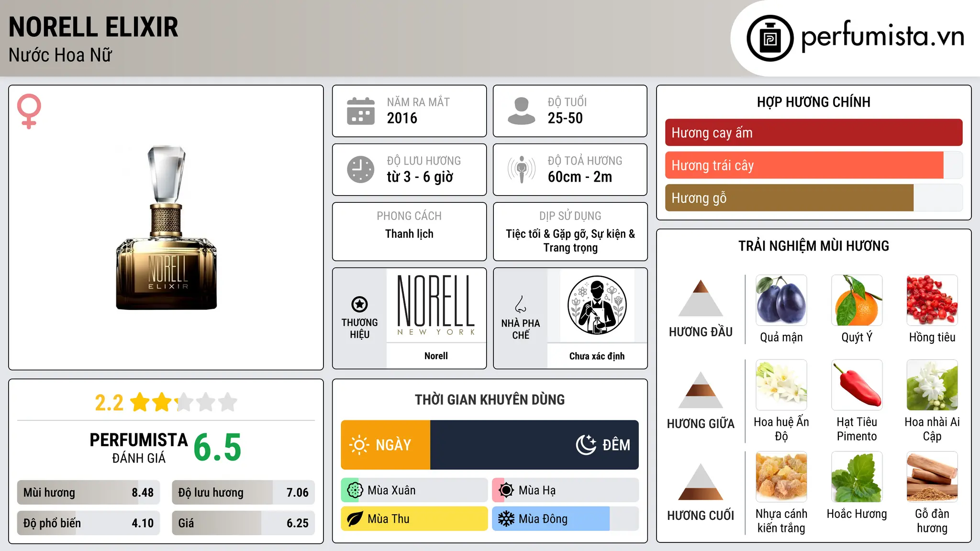Click the Hương cuối pyramid icon
This screenshot has width=980, height=551.
[701, 482]
